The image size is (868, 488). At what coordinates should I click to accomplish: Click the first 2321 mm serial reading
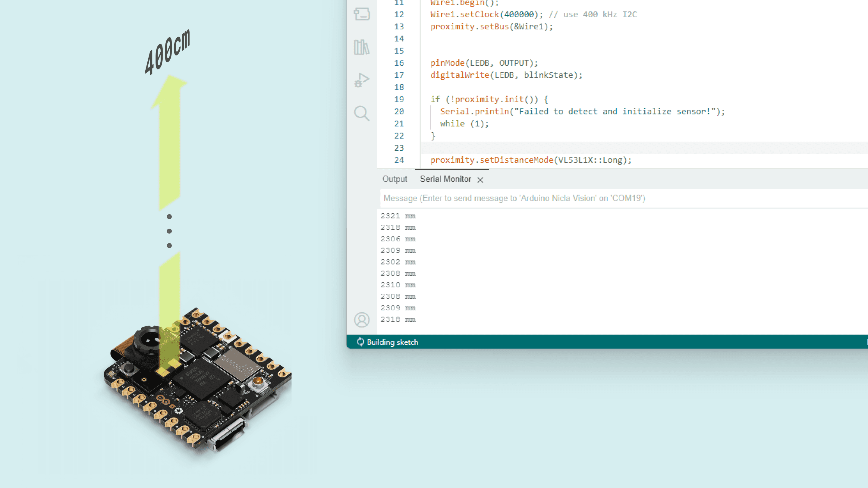398,216
